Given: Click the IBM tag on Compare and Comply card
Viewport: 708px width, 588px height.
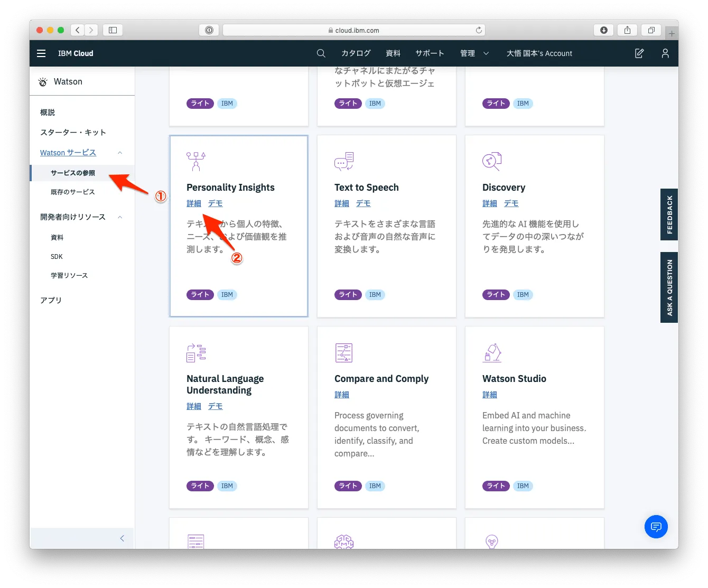Looking at the screenshot, I should [x=375, y=486].
